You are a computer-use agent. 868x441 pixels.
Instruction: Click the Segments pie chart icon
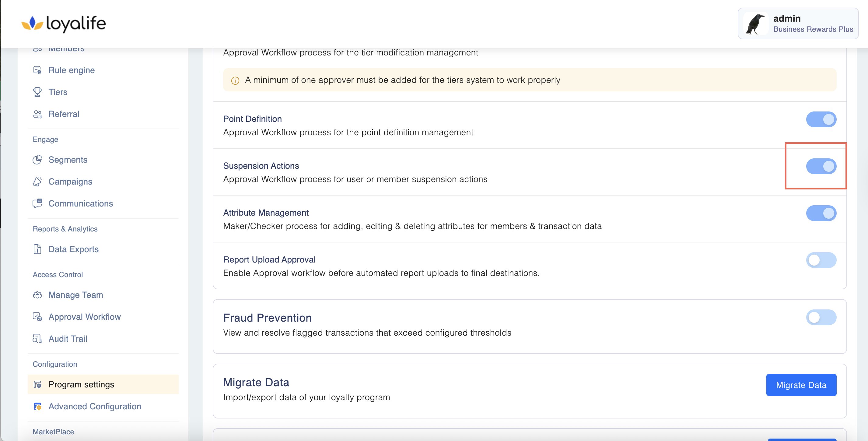(37, 160)
